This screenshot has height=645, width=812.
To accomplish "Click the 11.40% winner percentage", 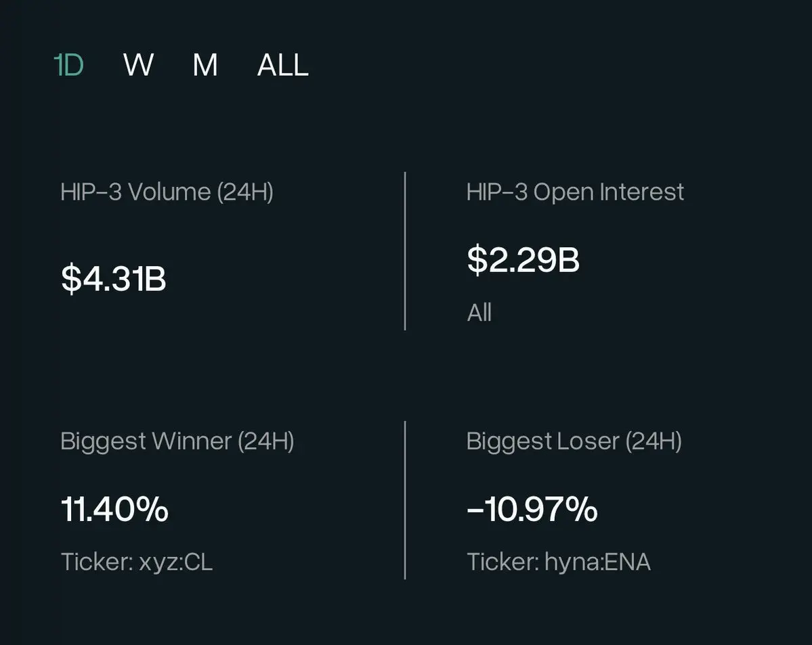I will tap(114, 509).
